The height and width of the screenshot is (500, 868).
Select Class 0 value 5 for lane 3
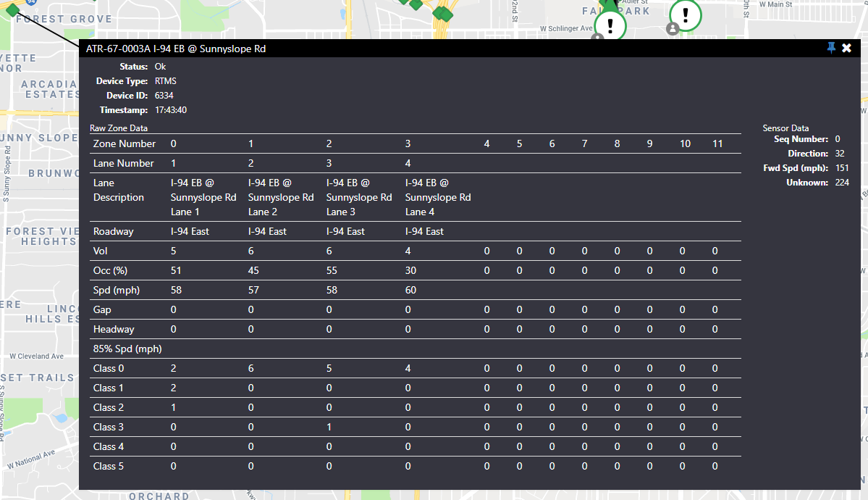(x=329, y=368)
